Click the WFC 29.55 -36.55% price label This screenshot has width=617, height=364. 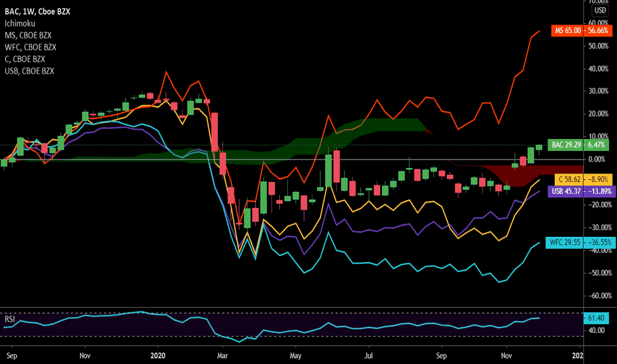(581, 242)
